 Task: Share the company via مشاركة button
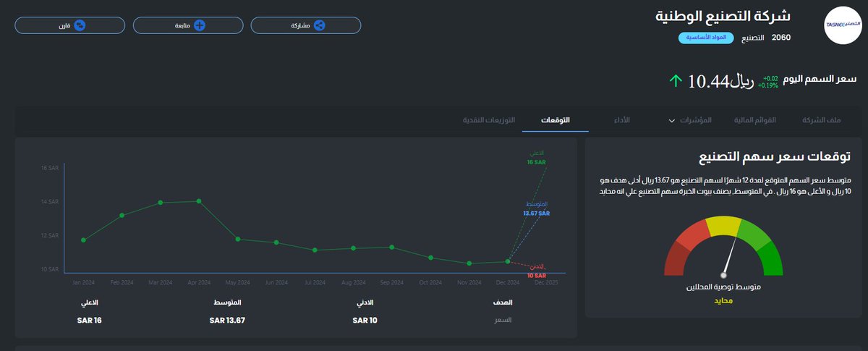coord(305,25)
